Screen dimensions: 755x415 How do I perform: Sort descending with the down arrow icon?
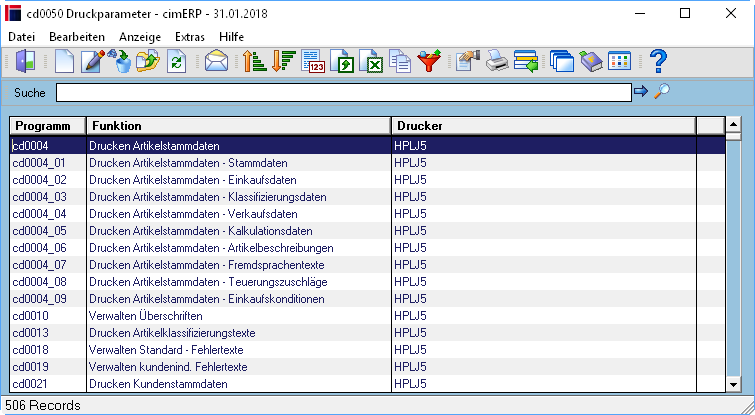click(284, 62)
